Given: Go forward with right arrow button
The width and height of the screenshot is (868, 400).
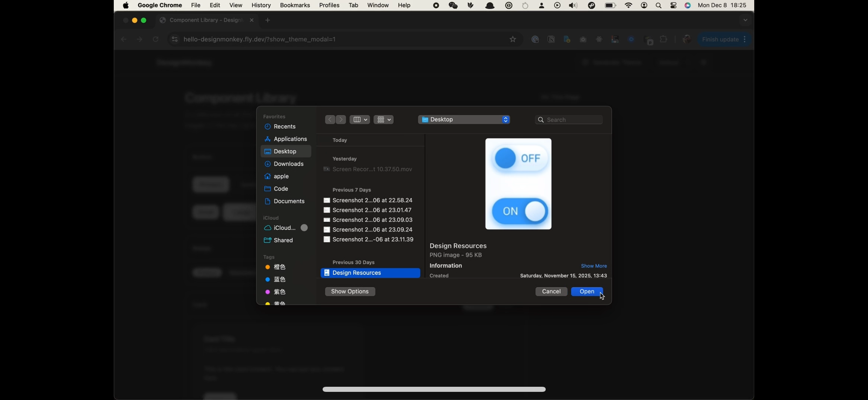Looking at the screenshot, I should tap(341, 120).
